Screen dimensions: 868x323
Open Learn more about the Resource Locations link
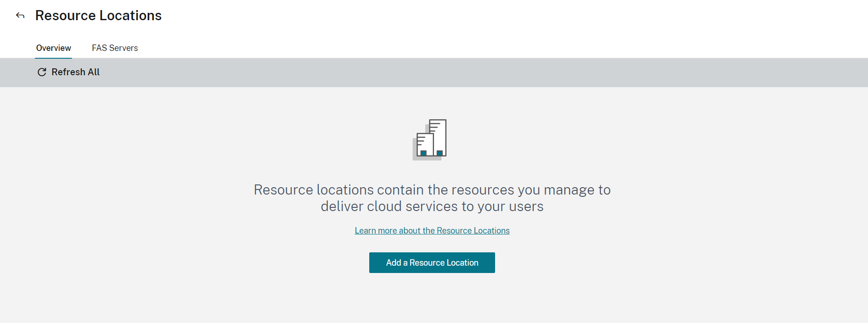pyautogui.click(x=432, y=231)
